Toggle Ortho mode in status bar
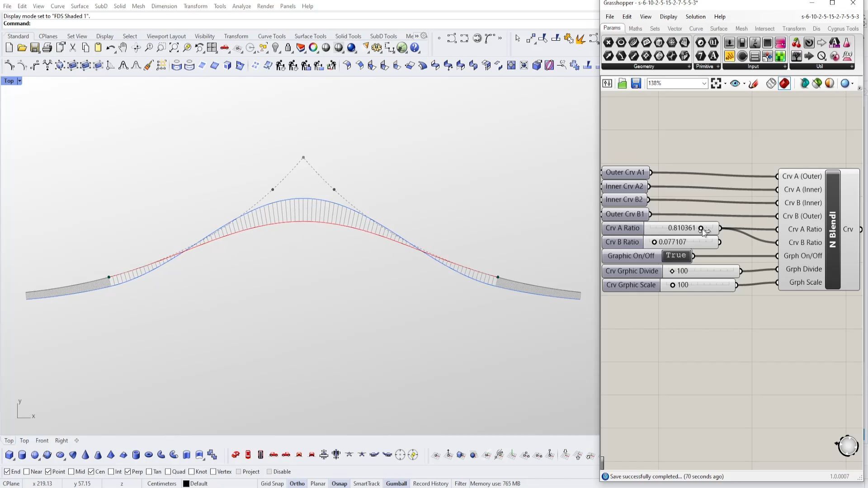This screenshot has width=868, height=488. [297, 483]
